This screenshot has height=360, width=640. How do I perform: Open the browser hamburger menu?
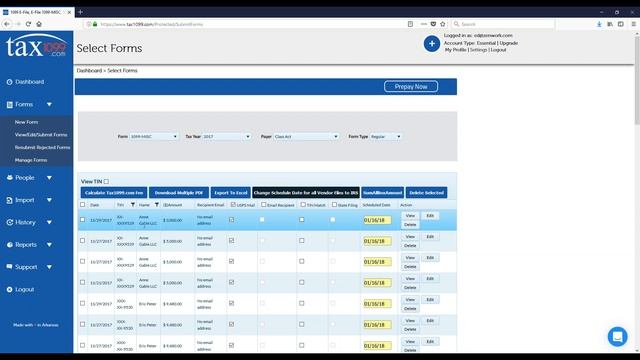coord(633,24)
